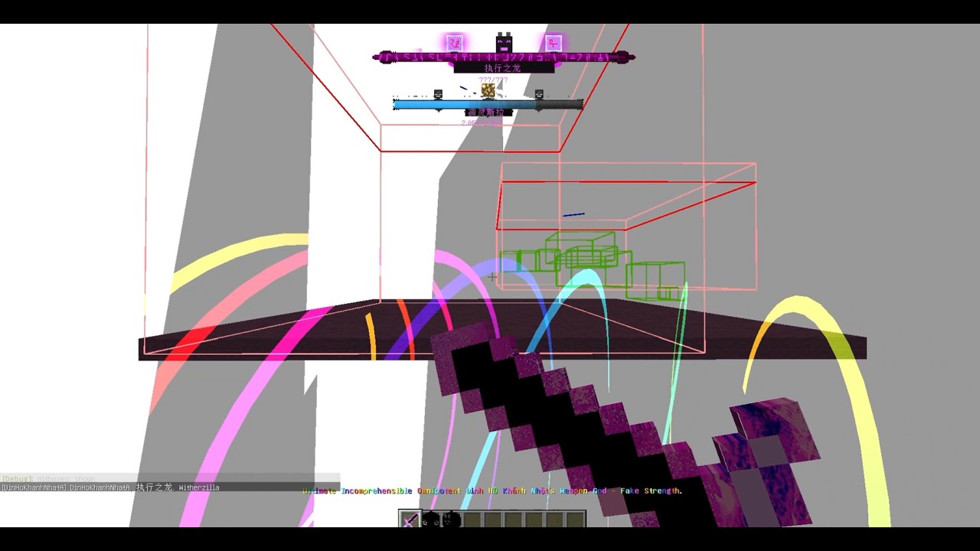Click the green hitbox cluster of entities
Viewport: 980px width, 551px height.
coord(592,265)
